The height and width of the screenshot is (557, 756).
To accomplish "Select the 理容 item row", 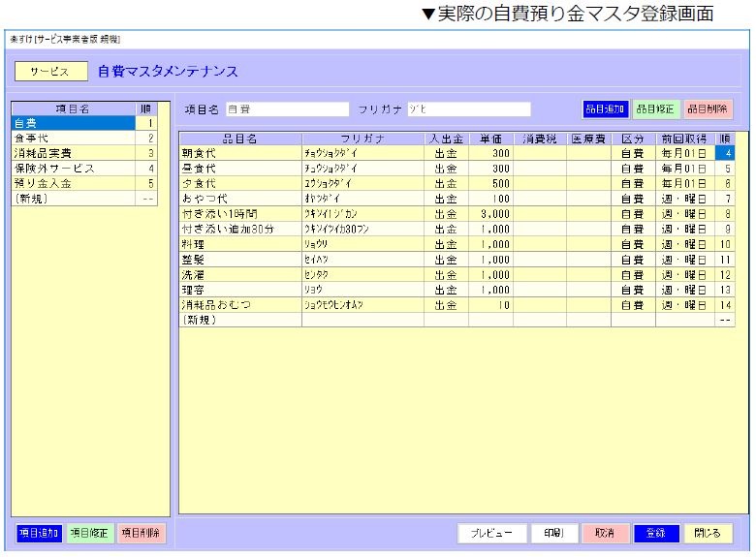I will (457, 290).
